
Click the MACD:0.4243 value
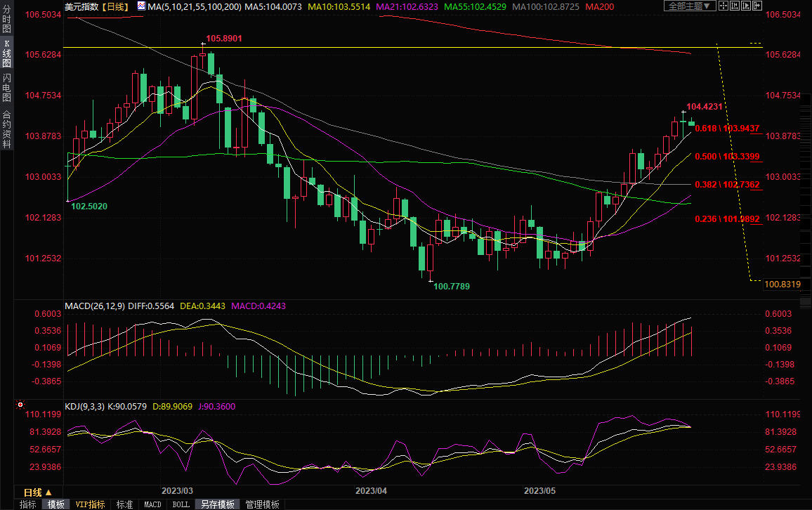click(258, 306)
